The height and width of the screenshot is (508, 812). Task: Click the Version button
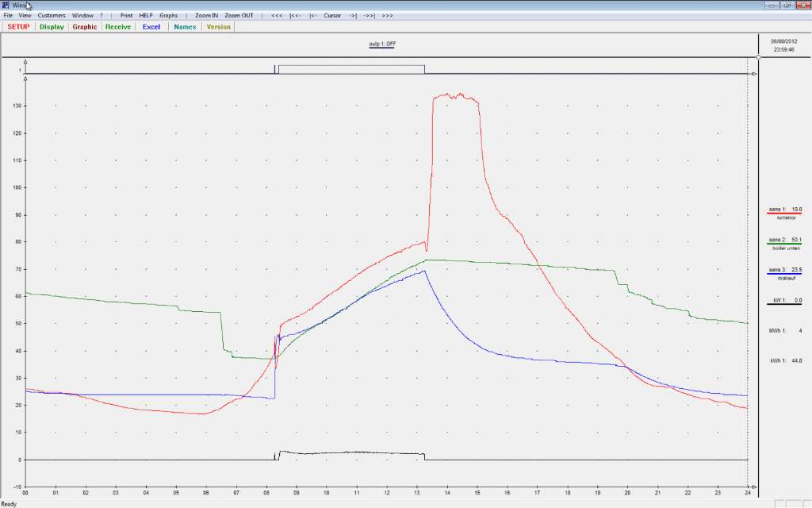coord(219,27)
